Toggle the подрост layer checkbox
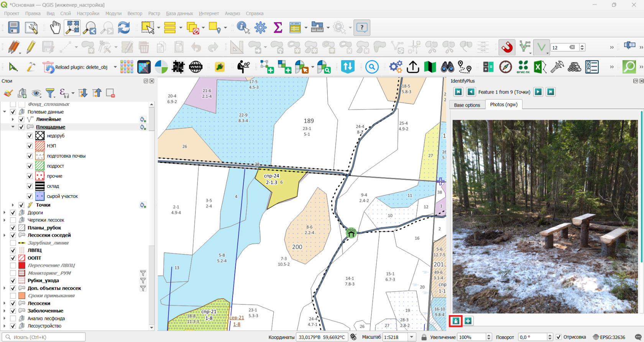 (30, 166)
